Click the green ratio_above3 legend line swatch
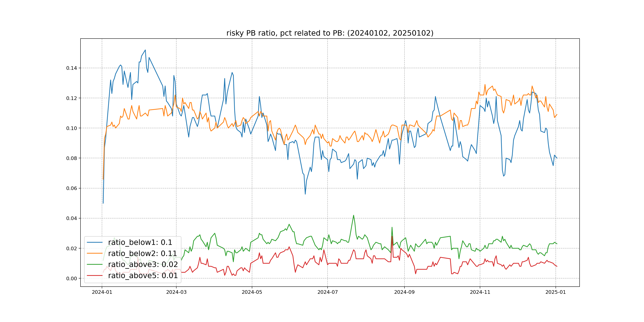The image size is (644, 322). (94, 264)
